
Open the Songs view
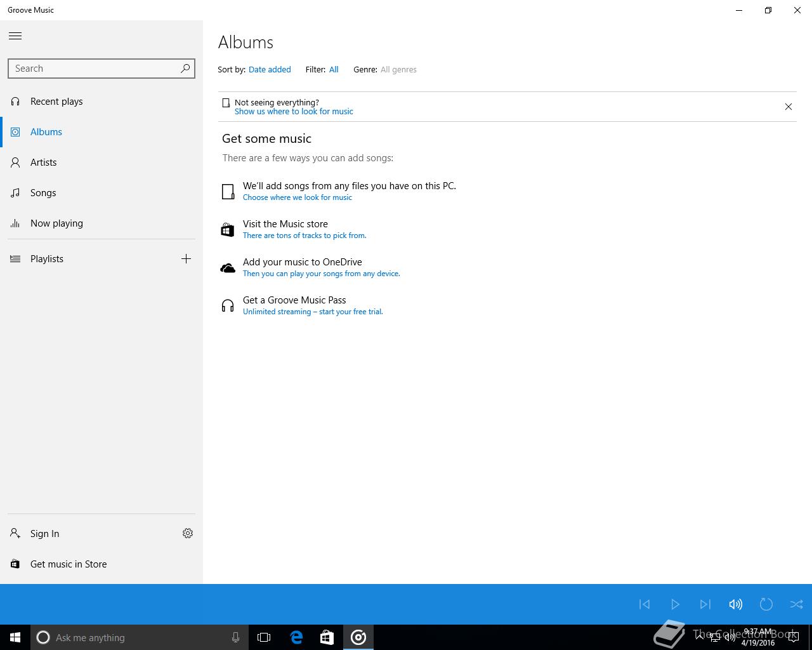pos(43,193)
